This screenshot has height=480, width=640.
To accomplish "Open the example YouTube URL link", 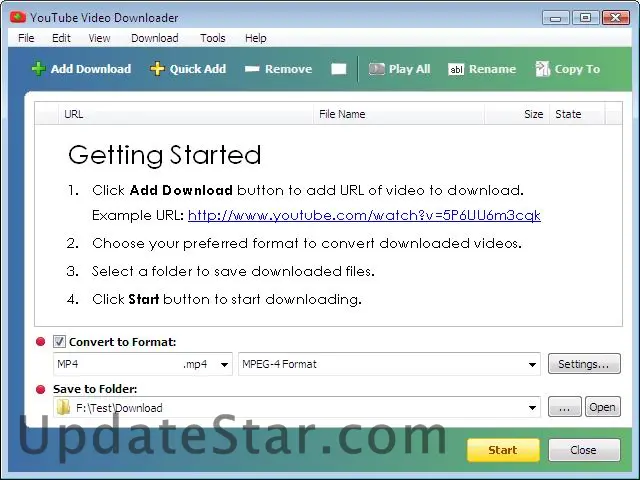I will point(364,215).
